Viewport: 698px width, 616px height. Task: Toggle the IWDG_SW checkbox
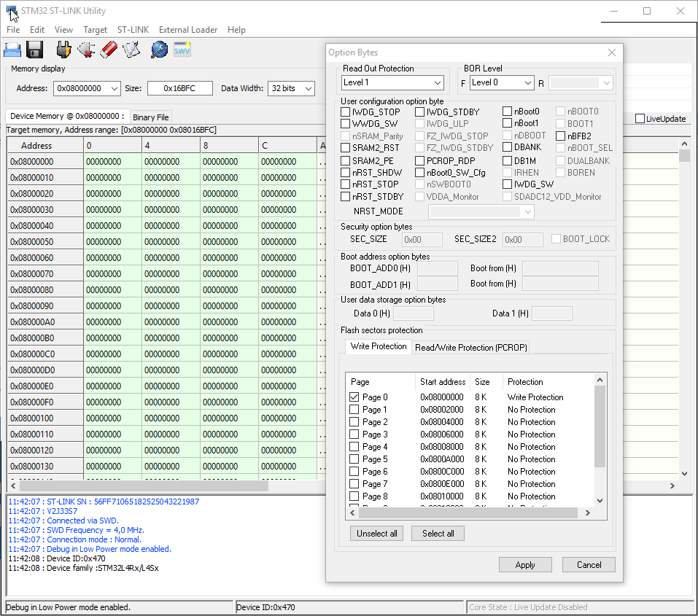pyautogui.click(x=508, y=184)
